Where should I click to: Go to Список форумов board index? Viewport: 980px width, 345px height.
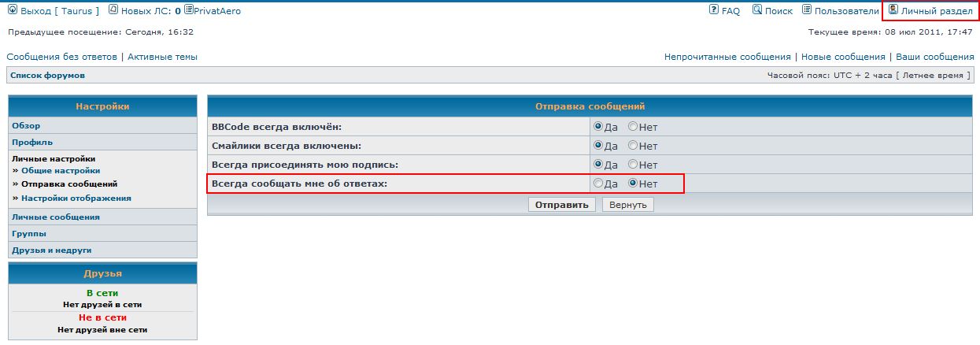pyautogui.click(x=47, y=76)
